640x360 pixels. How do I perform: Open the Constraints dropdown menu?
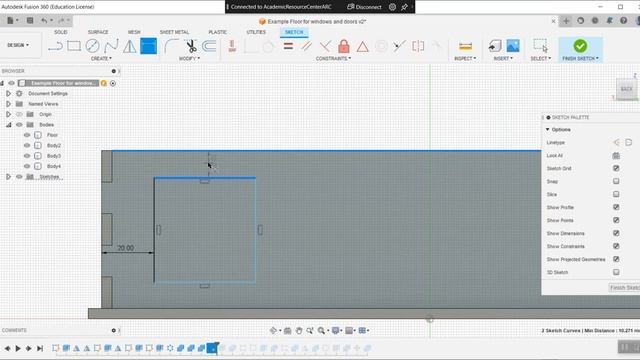tap(333, 59)
